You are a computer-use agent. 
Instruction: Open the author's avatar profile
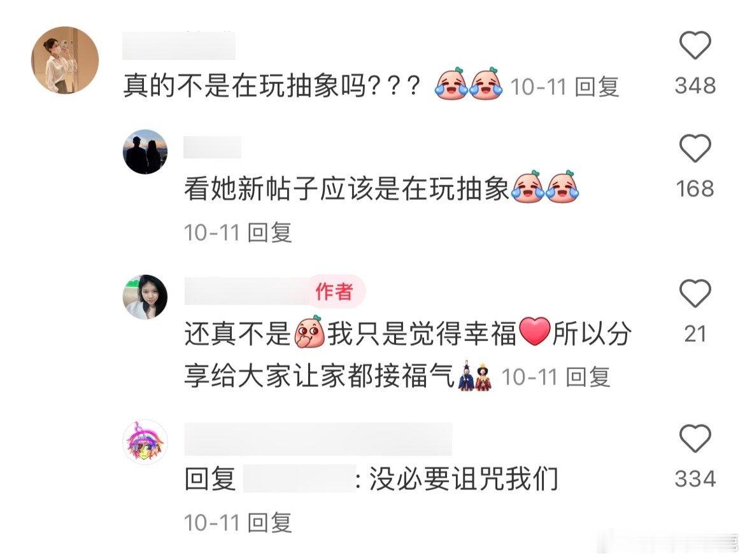point(145,297)
